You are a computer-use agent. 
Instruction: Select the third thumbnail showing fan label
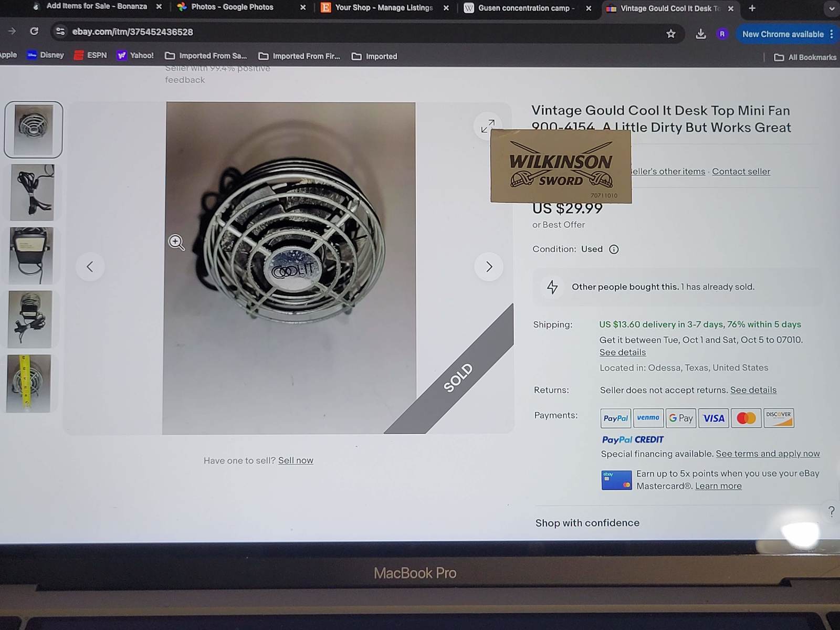[x=31, y=256]
